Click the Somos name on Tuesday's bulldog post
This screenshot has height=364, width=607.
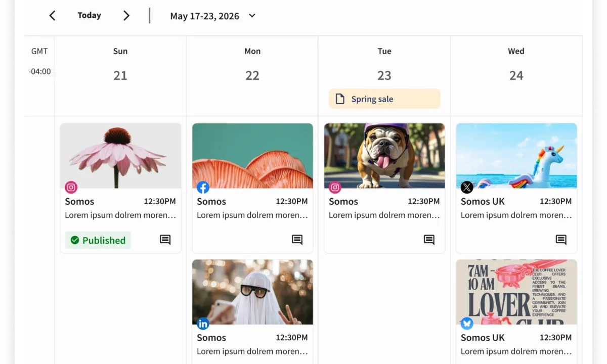(343, 201)
